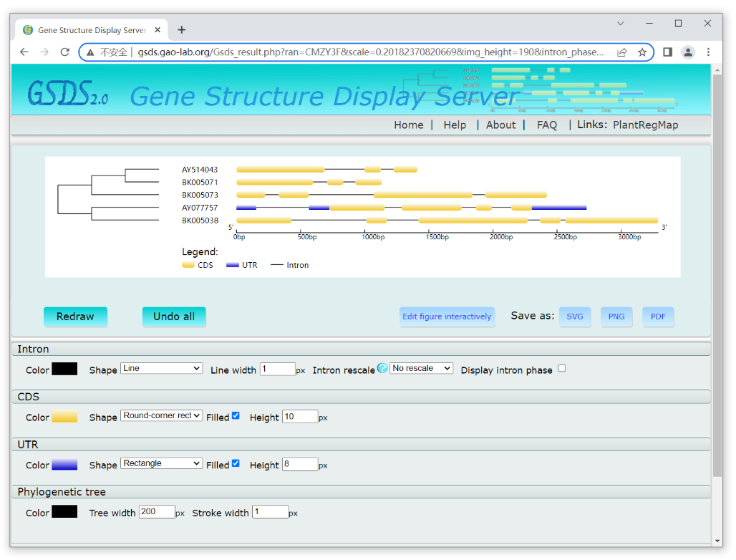The height and width of the screenshot is (560, 736).
Task: Open CDS Shape Round-corner rect dropdown
Action: (x=161, y=415)
